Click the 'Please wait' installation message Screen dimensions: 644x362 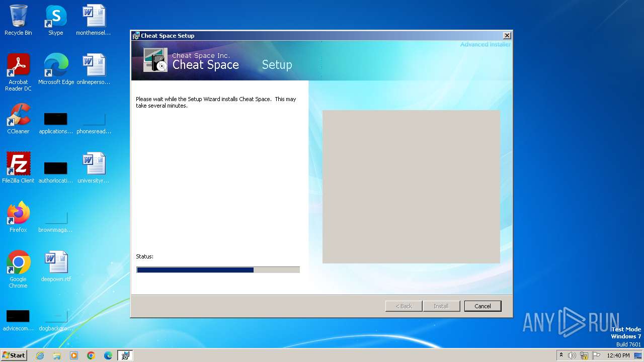point(216,103)
